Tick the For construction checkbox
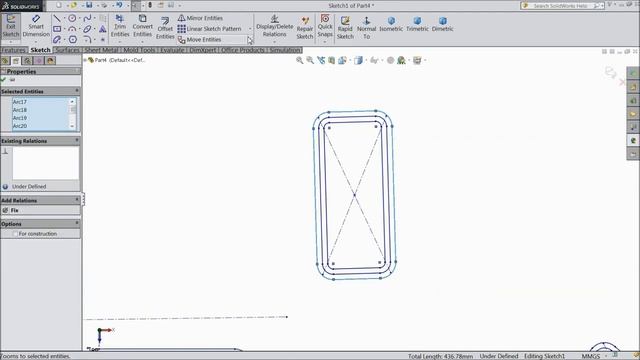 coord(15,234)
